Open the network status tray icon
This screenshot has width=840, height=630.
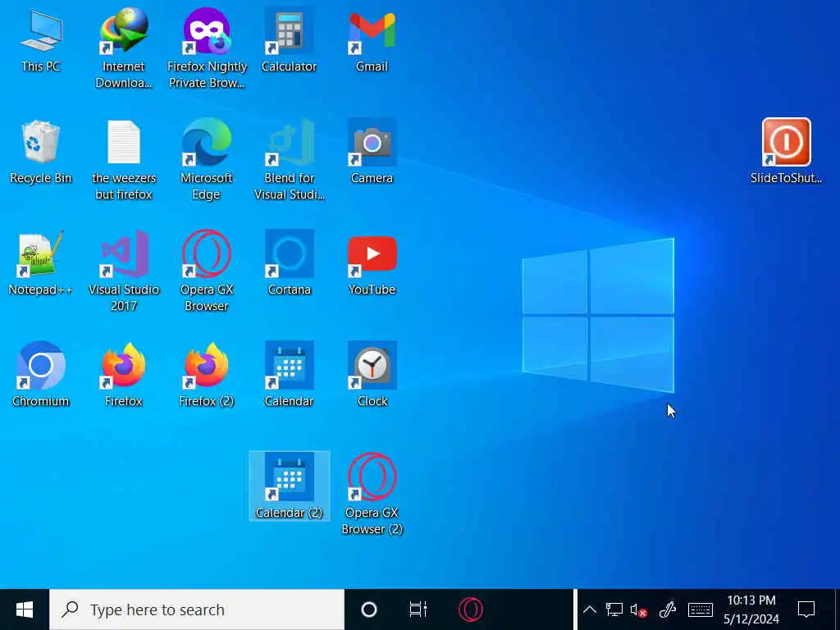point(614,609)
